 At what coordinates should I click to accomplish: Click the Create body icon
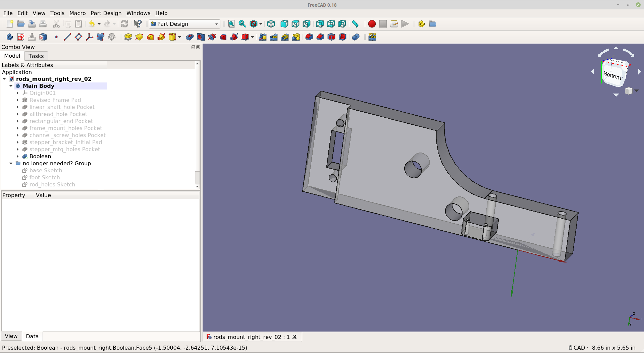tap(10, 37)
